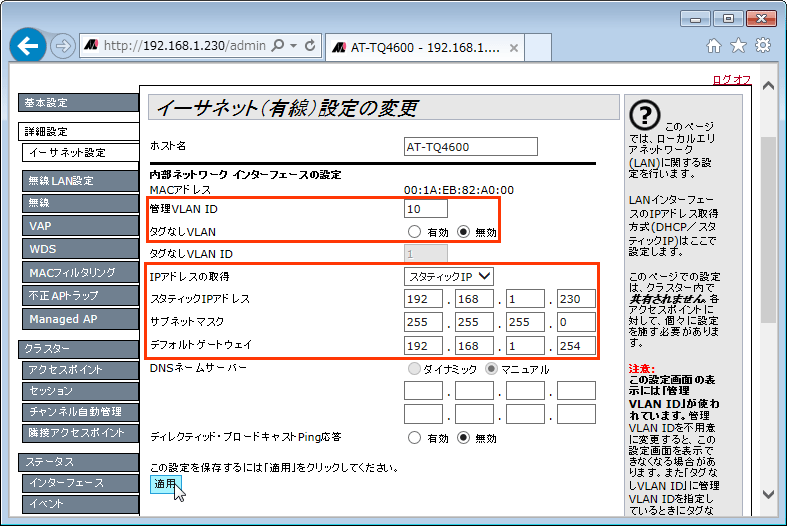787x526 pixels.
Task: Enable タグなしVLAN with 有効 radio
Action: [x=414, y=231]
